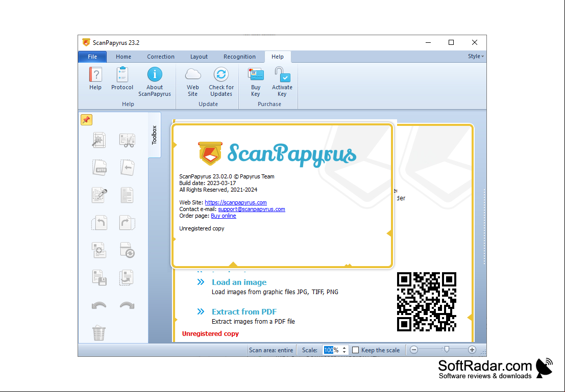Click the zoom in plus button

coord(472,350)
